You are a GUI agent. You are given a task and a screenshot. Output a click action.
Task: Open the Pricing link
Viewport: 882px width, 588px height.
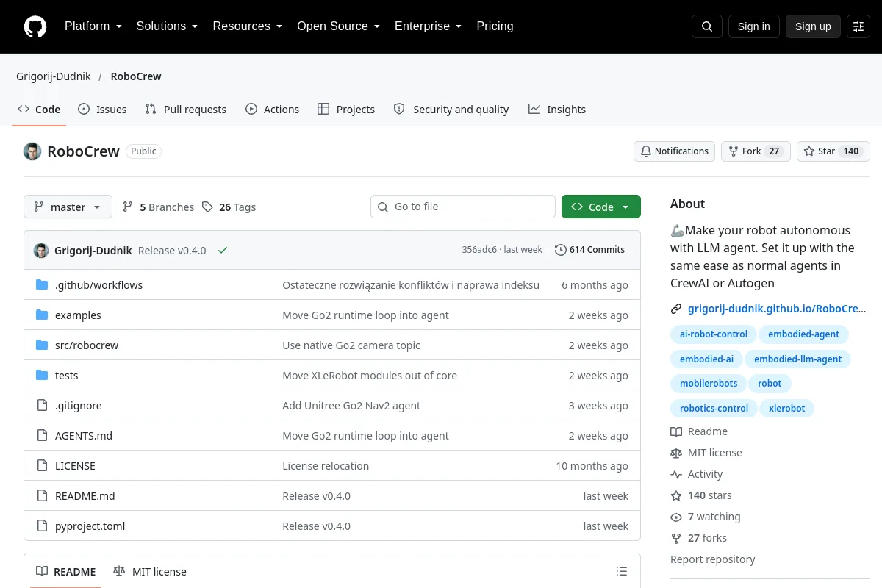pos(495,26)
